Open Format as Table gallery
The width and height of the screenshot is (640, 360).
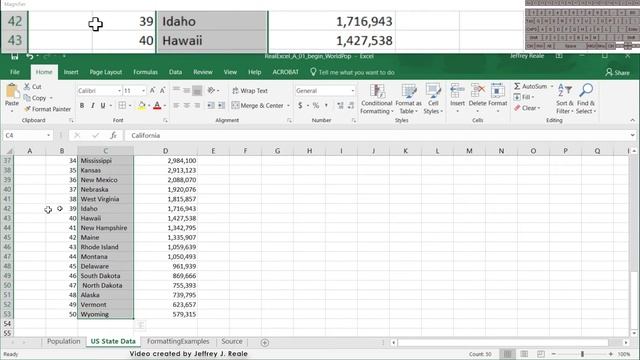click(x=408, y=99)
